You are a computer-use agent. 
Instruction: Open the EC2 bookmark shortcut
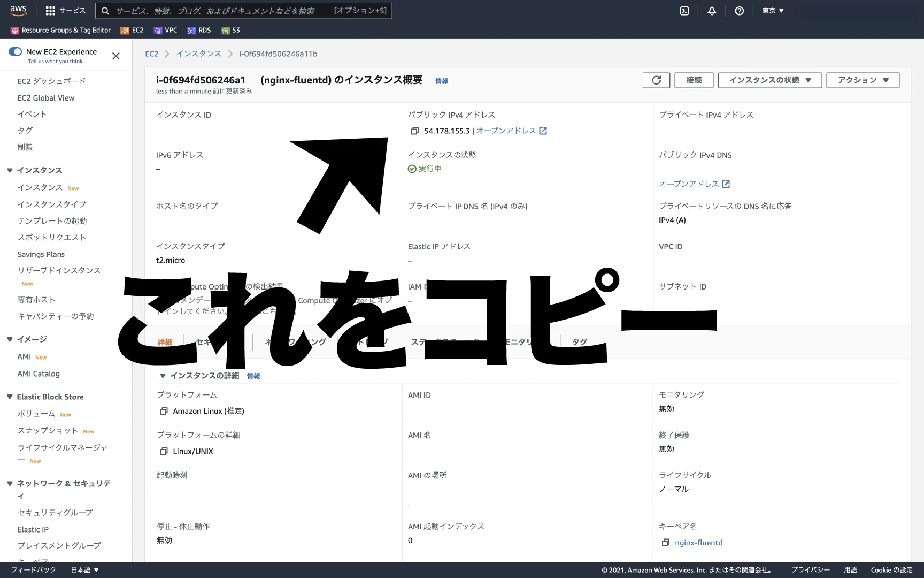tap(132, 31)
